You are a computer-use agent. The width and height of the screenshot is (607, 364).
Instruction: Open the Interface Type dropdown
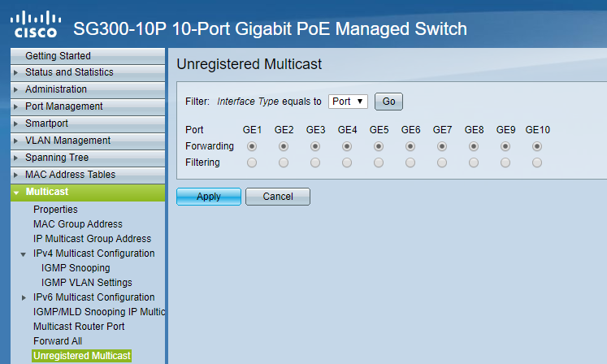click(x=348, y=102)
